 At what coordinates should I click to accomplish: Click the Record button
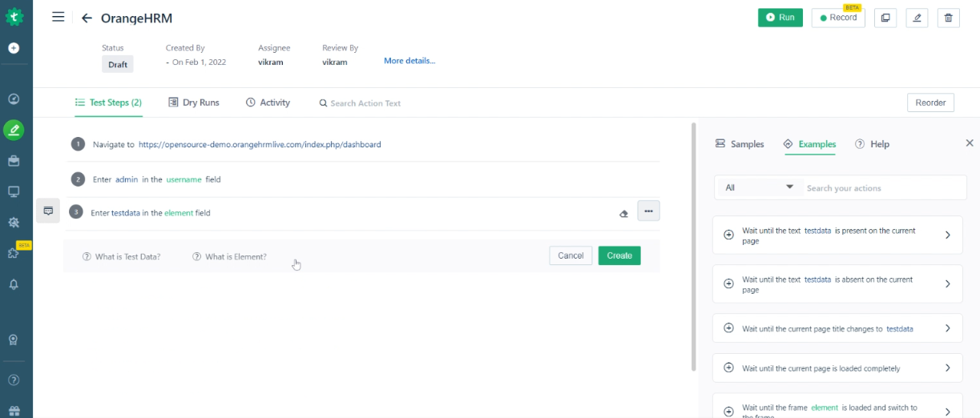pos(838,18)
